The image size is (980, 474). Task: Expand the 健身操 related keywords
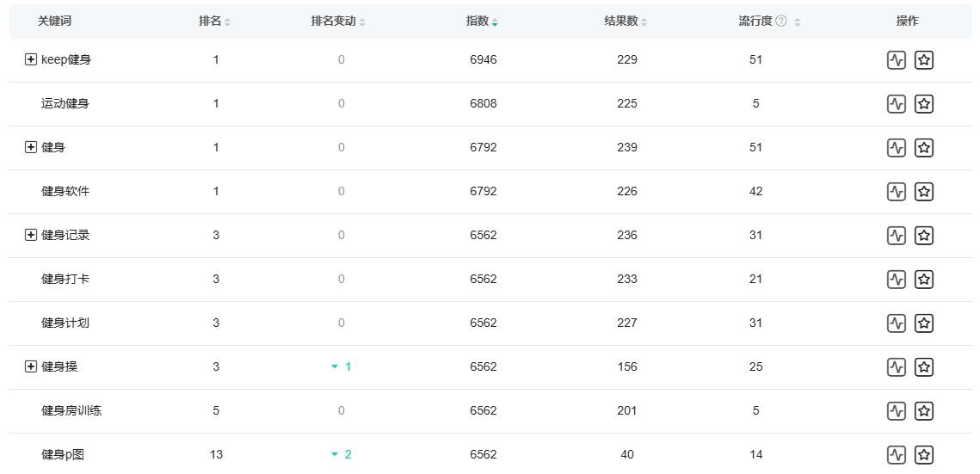click(31, 367)
